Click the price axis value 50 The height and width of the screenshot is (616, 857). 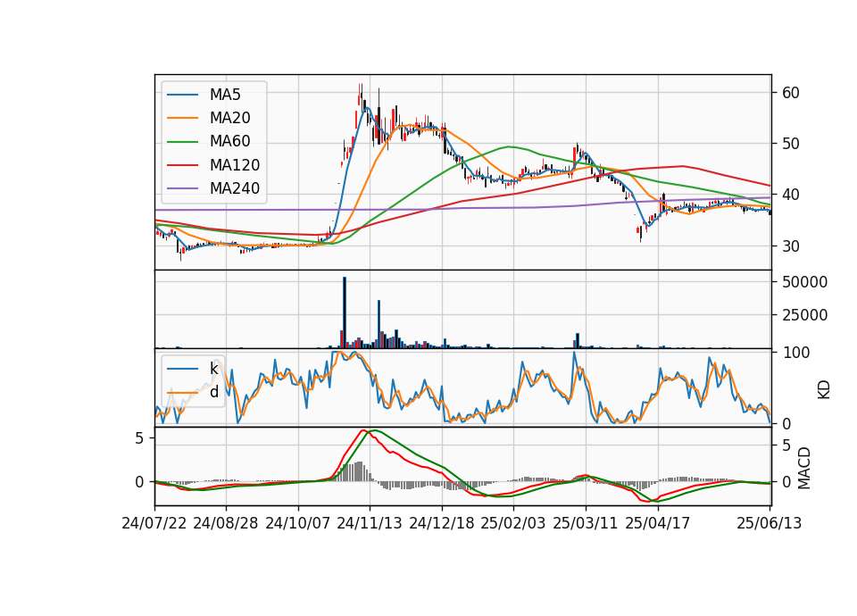(791, 144)
